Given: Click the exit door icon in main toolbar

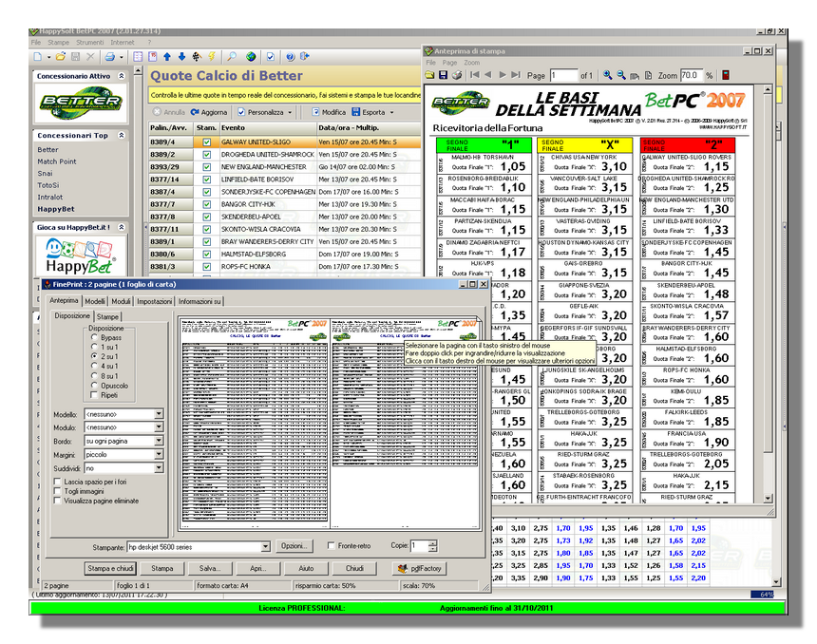Looking at the screenshot, I should (x=305, y=56).
